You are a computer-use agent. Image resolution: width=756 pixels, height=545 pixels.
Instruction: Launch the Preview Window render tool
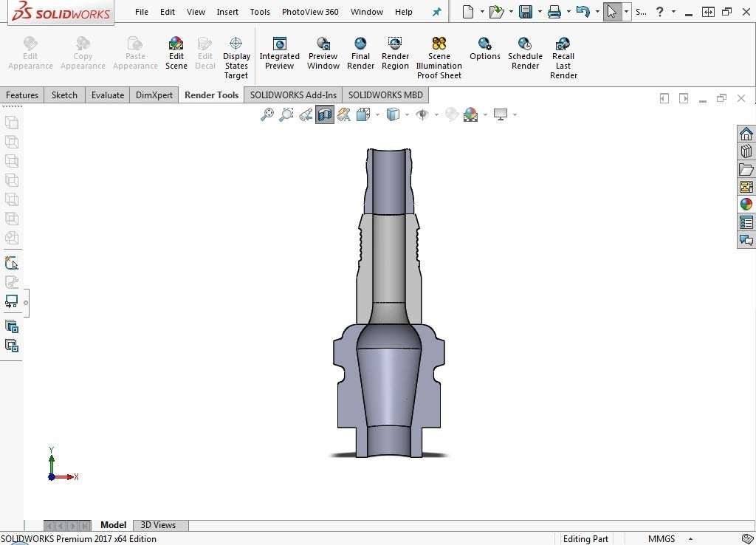323,44
